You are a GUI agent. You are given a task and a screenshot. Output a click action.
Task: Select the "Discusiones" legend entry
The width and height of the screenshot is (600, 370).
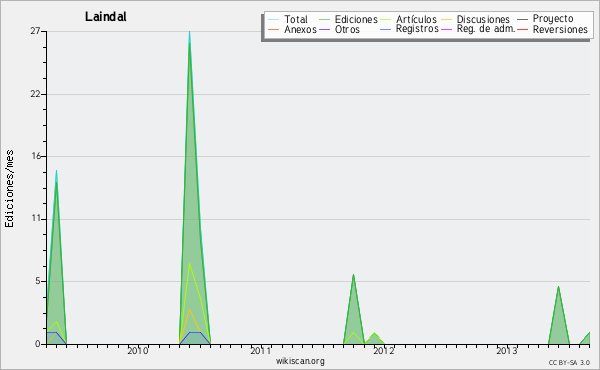click(x=483, y=19)
